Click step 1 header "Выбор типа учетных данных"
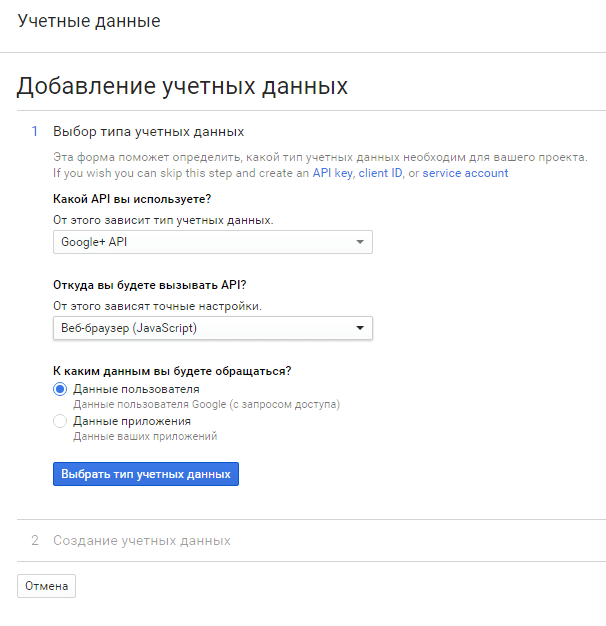 (149, 131)
